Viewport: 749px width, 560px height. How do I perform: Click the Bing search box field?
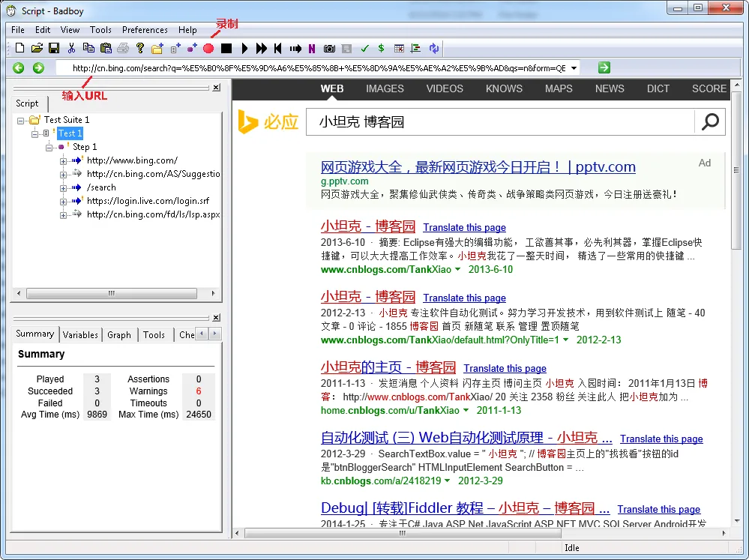point(499,122)
